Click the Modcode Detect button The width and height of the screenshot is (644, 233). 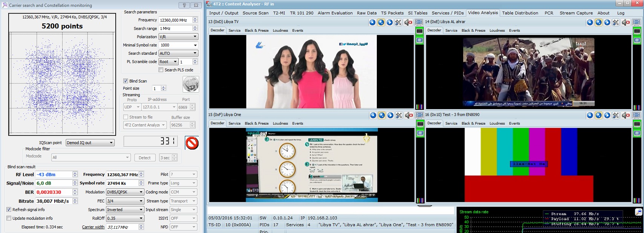(x=145, y=158)
